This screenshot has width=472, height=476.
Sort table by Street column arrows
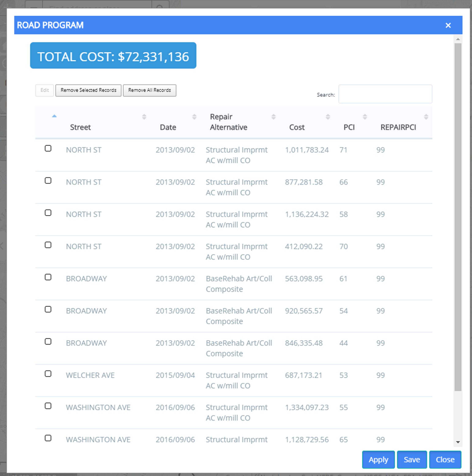click(x=144, y=117)
